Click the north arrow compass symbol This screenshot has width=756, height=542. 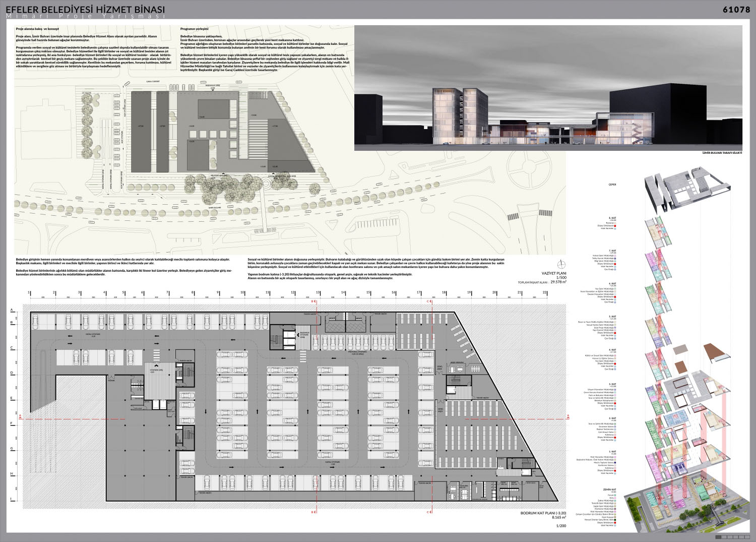[x=562, y=263]
